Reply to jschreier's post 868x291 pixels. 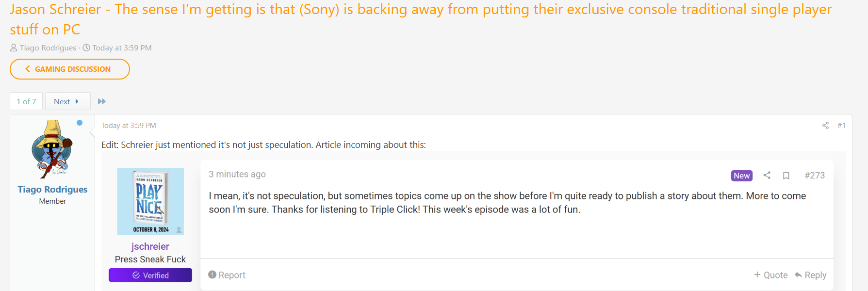810,275
